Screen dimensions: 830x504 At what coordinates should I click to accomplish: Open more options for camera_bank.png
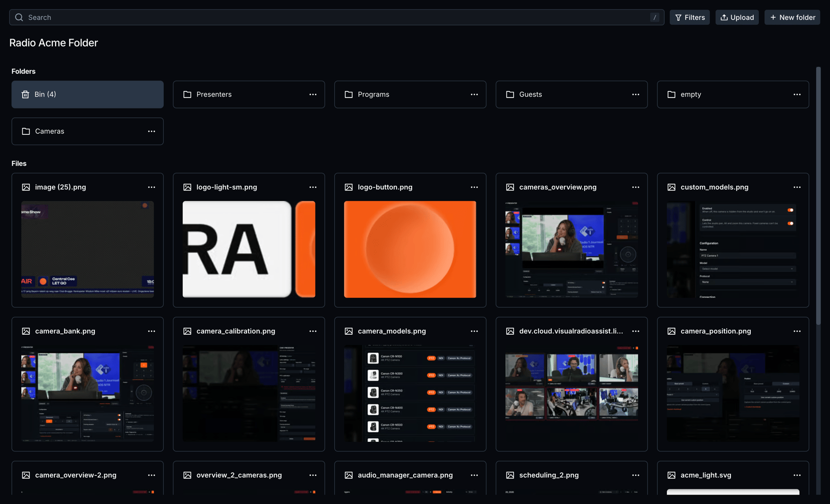[151, 331]
